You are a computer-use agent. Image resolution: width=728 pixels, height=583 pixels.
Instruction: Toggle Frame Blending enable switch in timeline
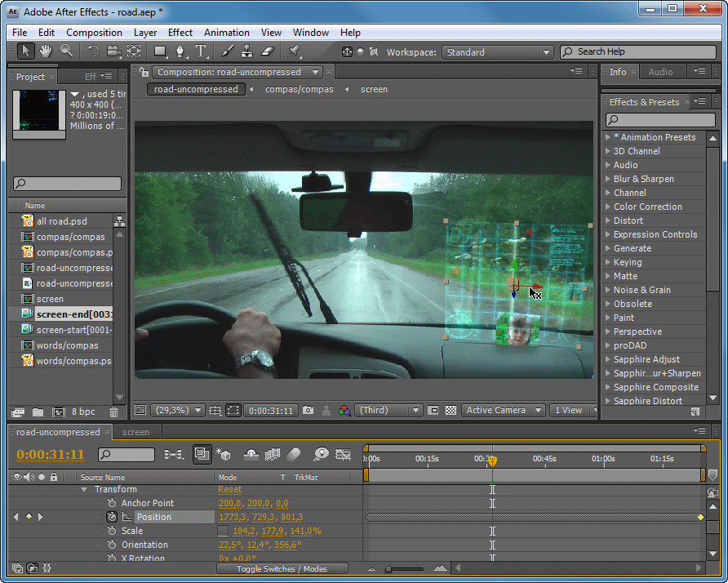[273, 454]
